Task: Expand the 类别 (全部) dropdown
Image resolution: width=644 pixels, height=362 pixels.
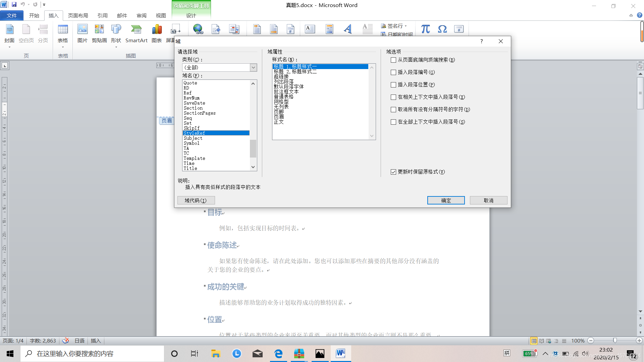Action: click(253, 67)
